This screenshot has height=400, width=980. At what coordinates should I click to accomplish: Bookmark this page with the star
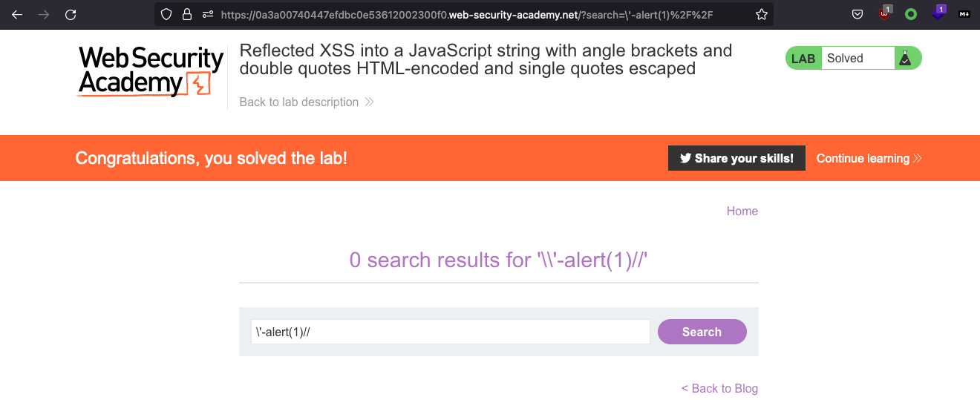(x=761, y=14)
